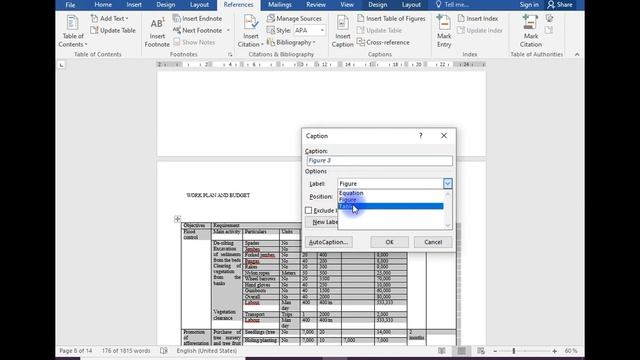The width and height of the screenshot is (640, 360).
Task: Close the Caption dialog
Action: click(x=444, y=136)
